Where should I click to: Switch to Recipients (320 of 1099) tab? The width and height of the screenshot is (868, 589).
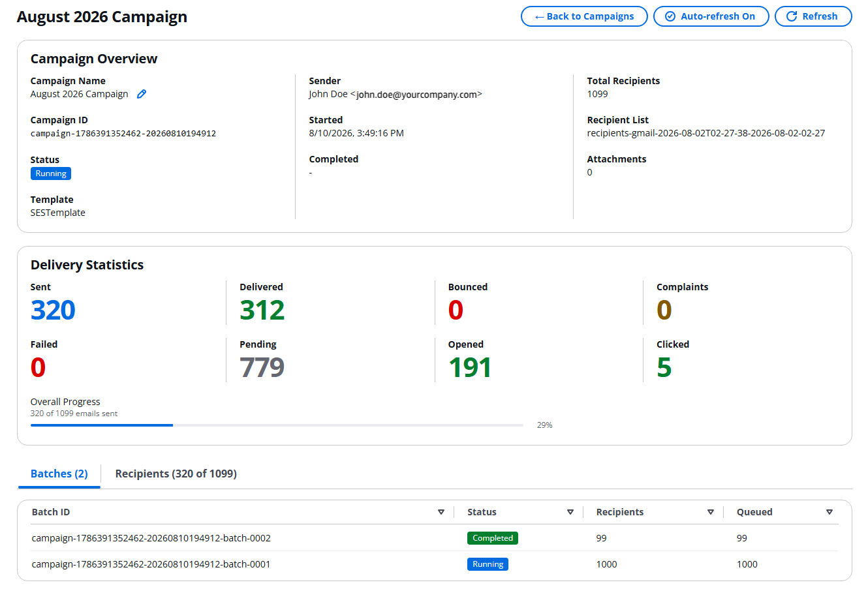[x=176, y=474]
